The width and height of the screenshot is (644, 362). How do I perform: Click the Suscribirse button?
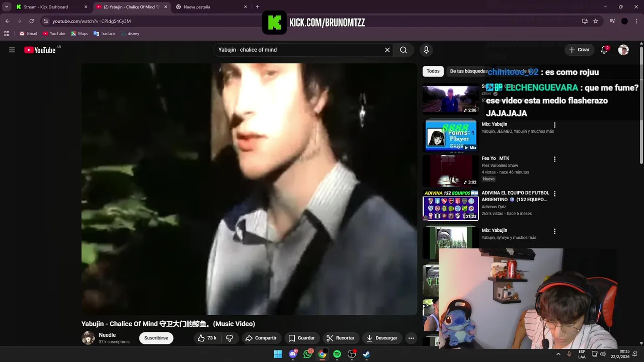(156, 338)
